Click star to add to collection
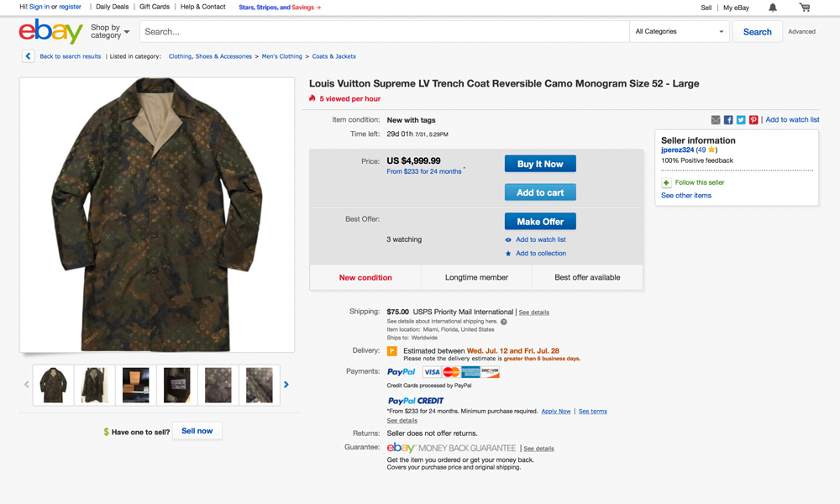The image size is (840, 504). (508, 254)
